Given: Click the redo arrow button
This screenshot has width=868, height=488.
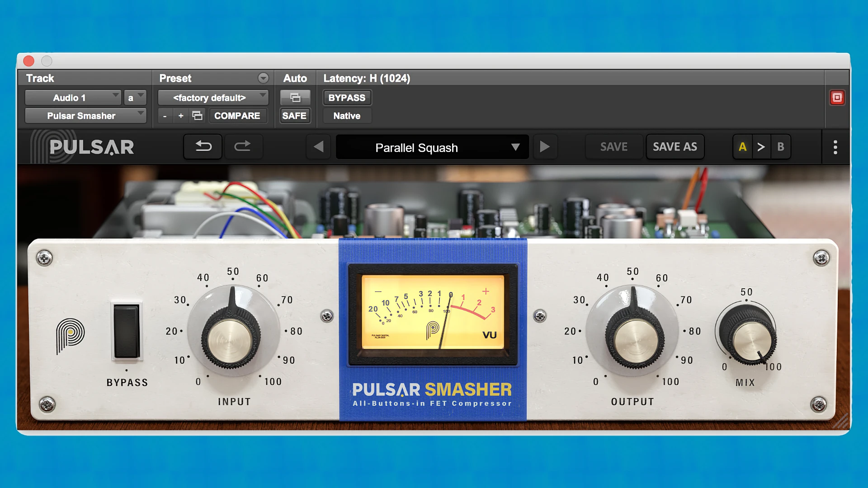Looking at the screenshot, I should coord(243,147).
